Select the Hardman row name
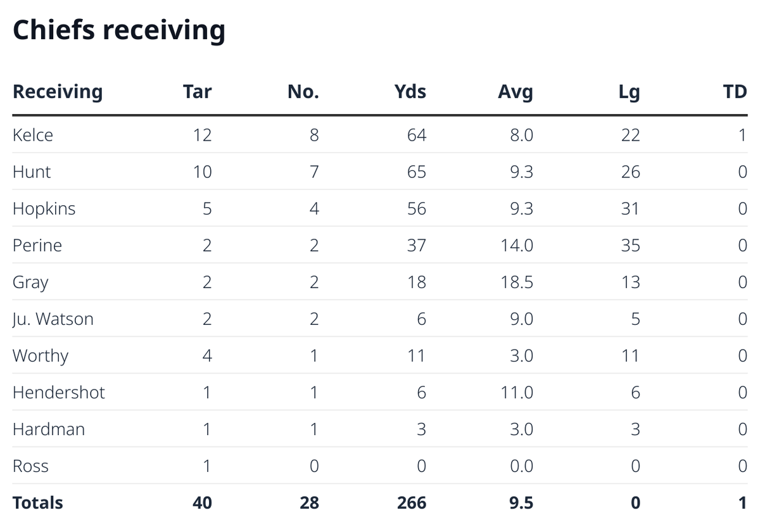Screen dimensions: 760x532 click(x=49, y=429)
